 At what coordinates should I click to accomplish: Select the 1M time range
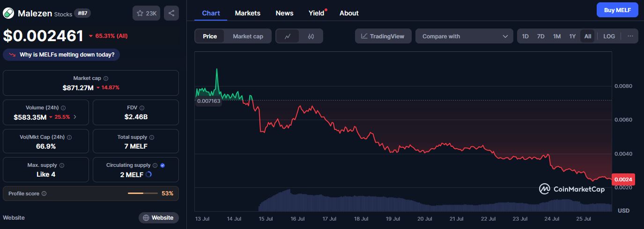pos(556,36)
